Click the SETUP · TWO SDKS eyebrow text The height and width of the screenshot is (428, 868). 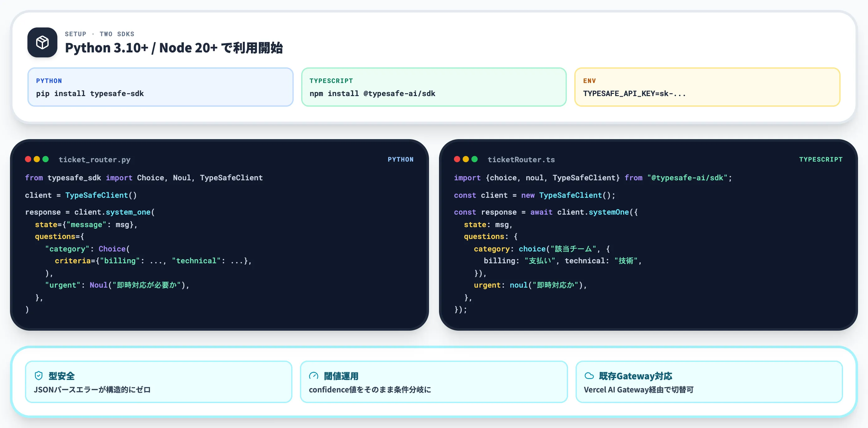click(99, 34)
